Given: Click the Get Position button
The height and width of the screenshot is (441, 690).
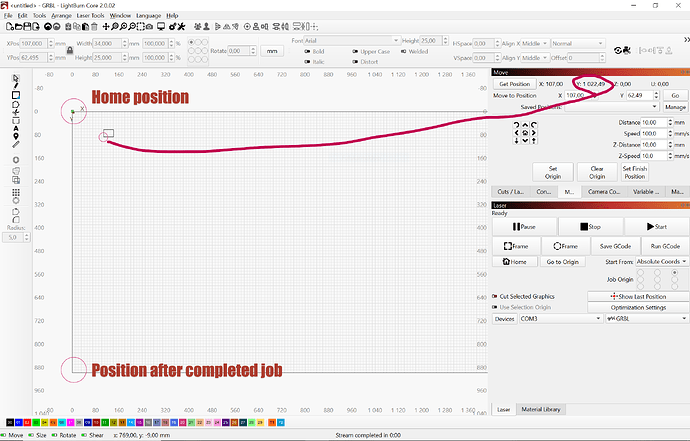Looking at the screenshot, I should pos(515,84).
